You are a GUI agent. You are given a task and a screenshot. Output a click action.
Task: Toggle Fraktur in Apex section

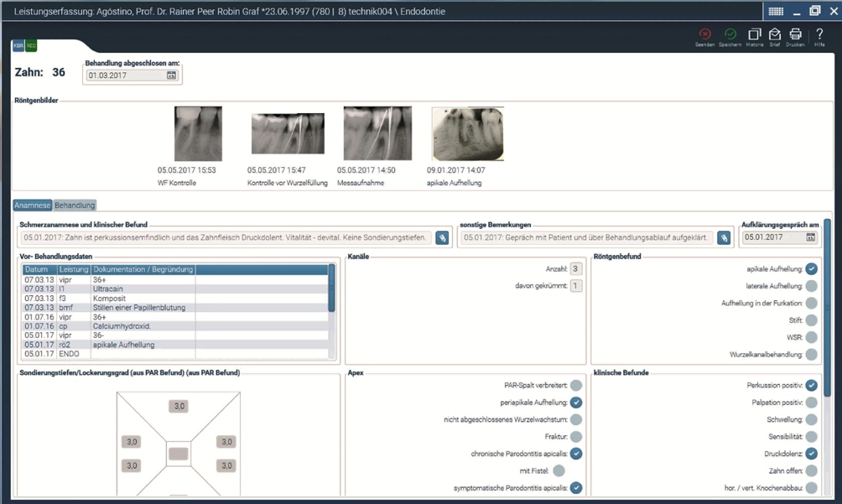tap(576, 437)
